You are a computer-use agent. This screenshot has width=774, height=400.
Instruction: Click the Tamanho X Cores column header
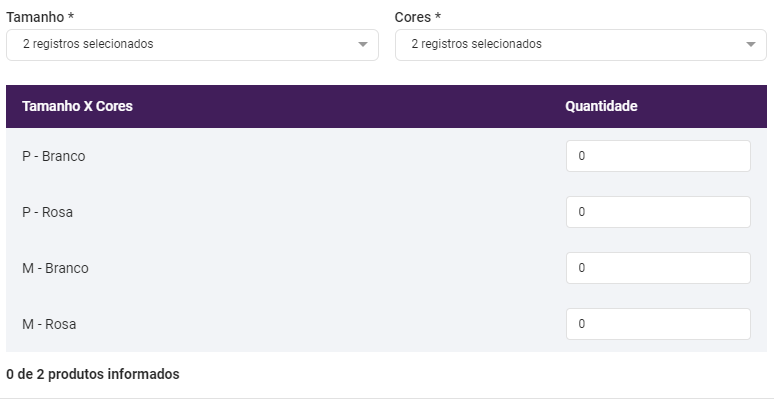pos(77,106)
